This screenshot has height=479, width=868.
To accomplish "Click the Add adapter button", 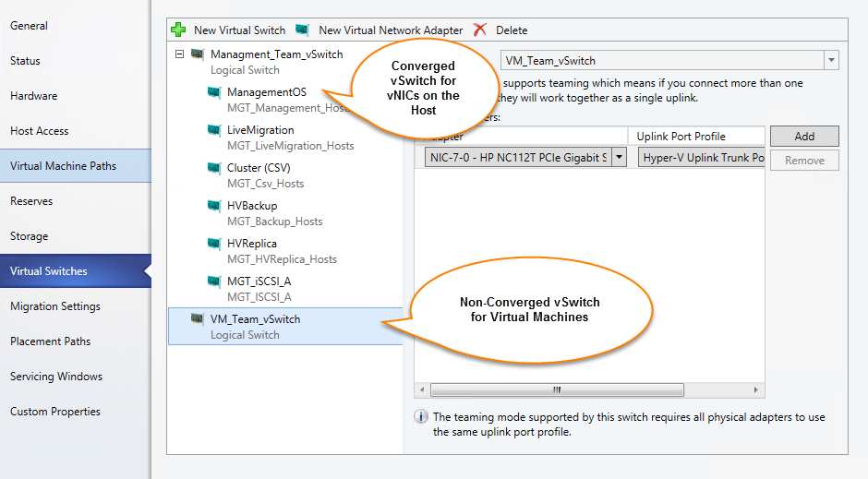I will [x=804, y=136].
